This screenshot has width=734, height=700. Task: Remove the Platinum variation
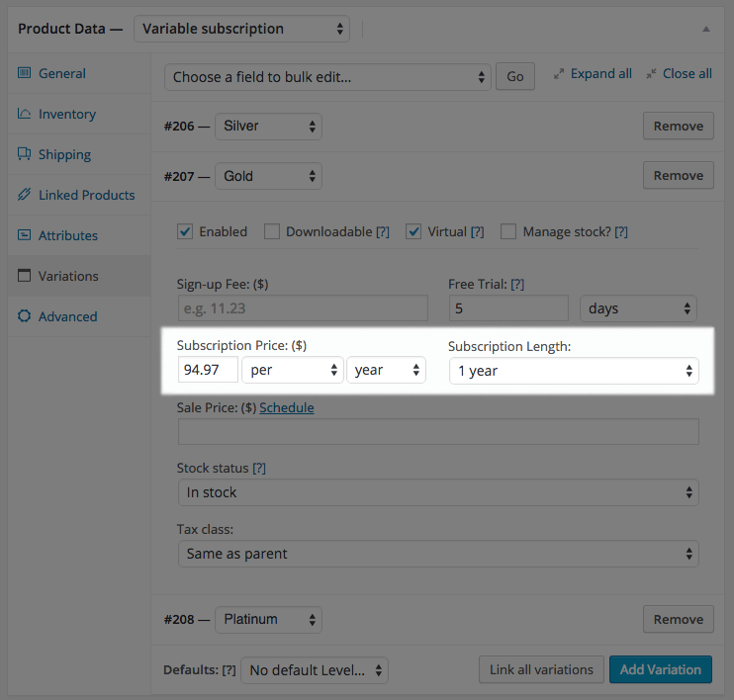(679, 619)
